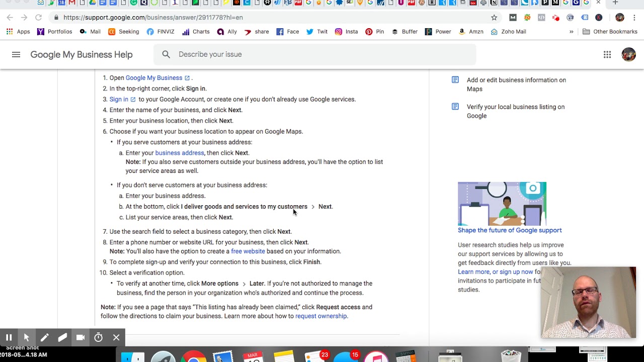Go forward in browser history

pyautogui.click(x=24, y=17)
